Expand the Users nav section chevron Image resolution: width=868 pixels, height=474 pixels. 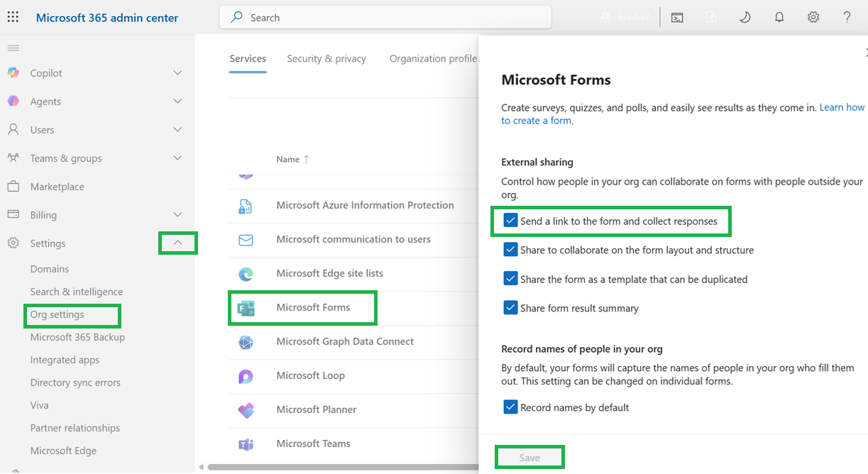pos(177,130)
